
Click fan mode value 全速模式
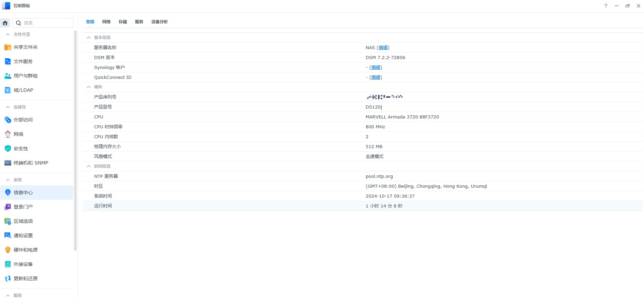[375, 156]
